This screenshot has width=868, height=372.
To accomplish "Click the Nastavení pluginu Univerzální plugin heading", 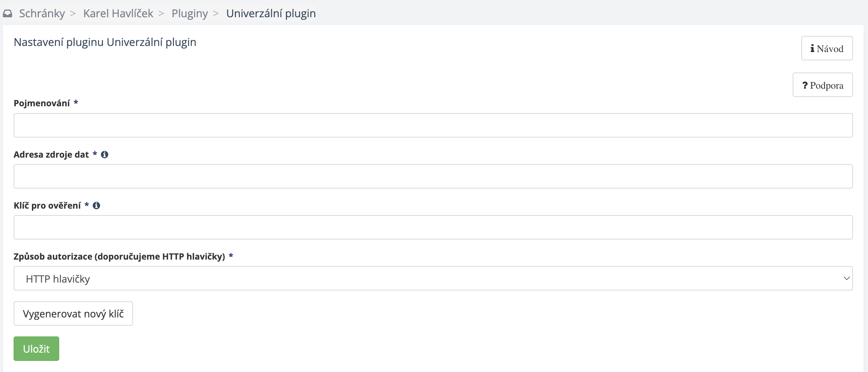I will [x=105, y=42].
